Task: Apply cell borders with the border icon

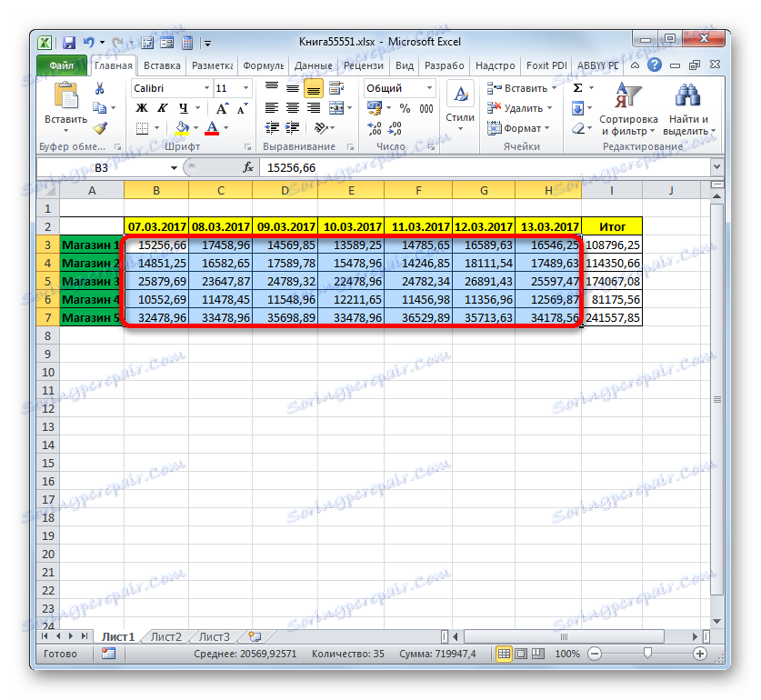Action: pos(142,128)
